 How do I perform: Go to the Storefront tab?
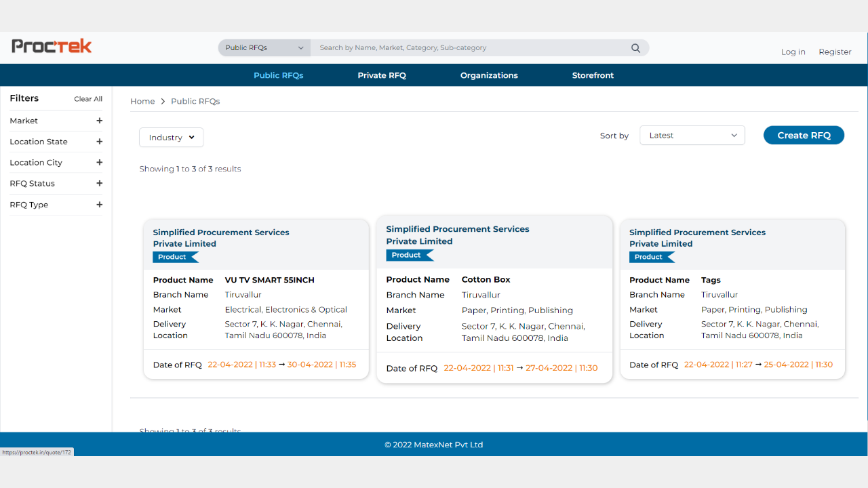[593, 75]
